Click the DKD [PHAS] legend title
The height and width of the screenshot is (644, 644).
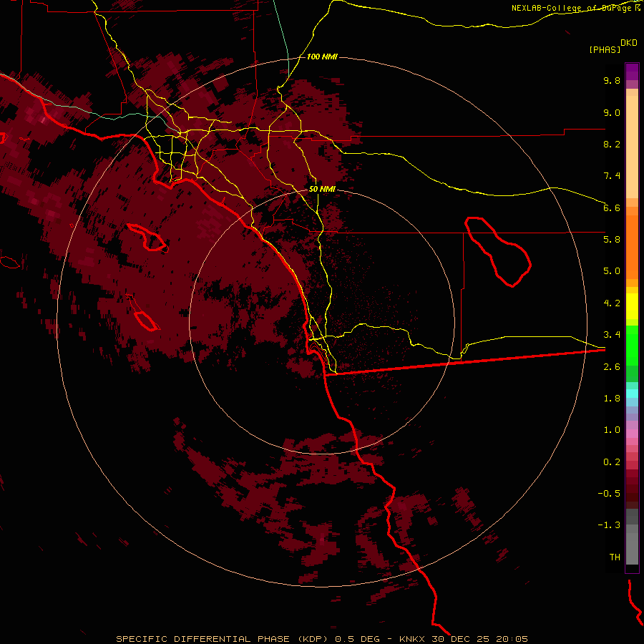[613, 47]
